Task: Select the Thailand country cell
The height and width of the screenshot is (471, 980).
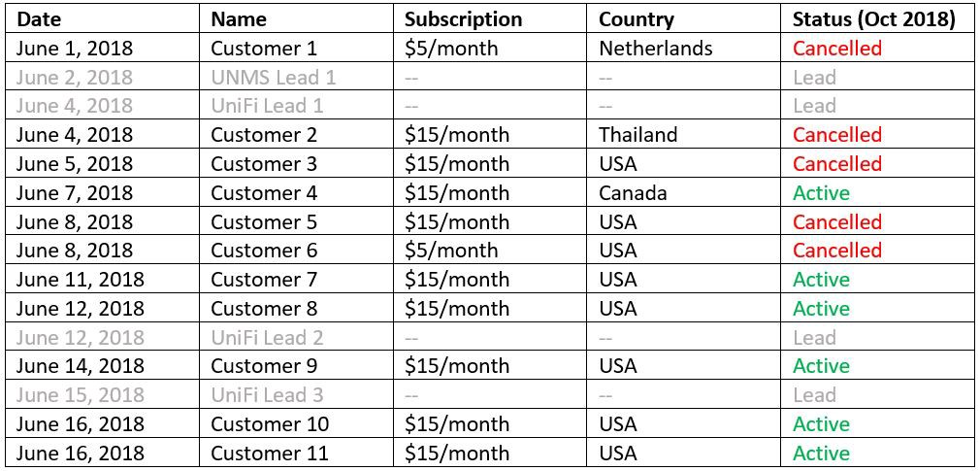Action: (638, 135)
